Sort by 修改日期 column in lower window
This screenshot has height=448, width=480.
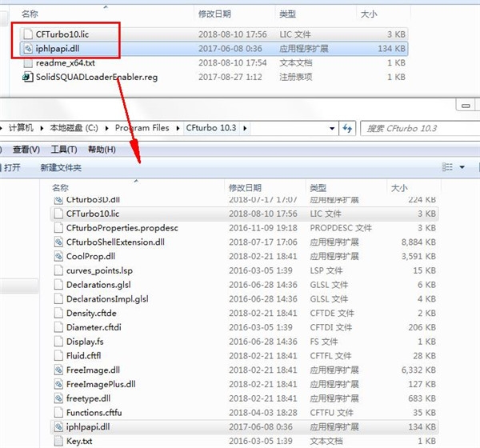click(x=245, y=187)
